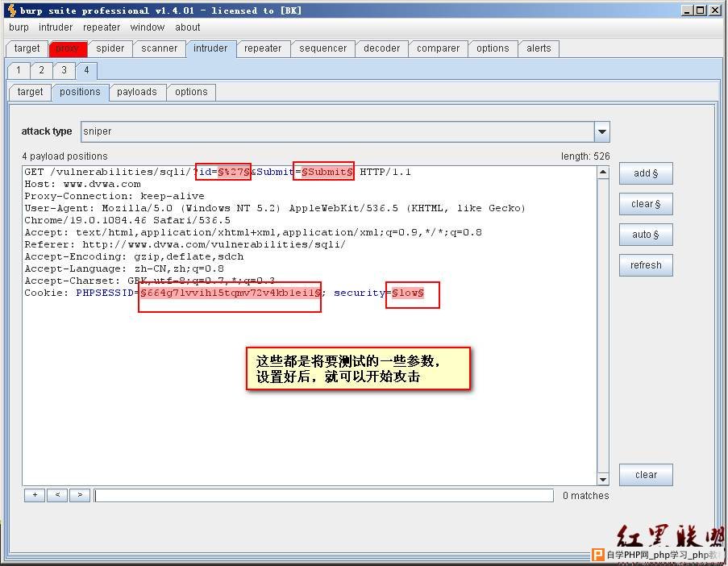Switch to intruder attack tab 3
728x566 pixels.
[64, 70]
